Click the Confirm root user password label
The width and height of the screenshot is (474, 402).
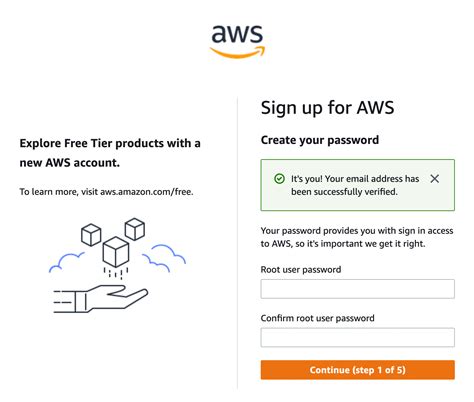pyautogui.click(x=317, y=318)
